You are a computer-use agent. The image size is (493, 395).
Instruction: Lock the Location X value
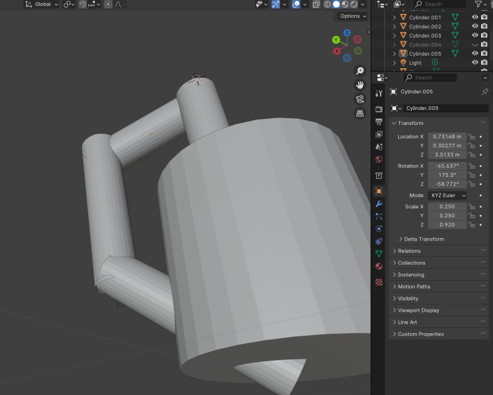(471, 137)
